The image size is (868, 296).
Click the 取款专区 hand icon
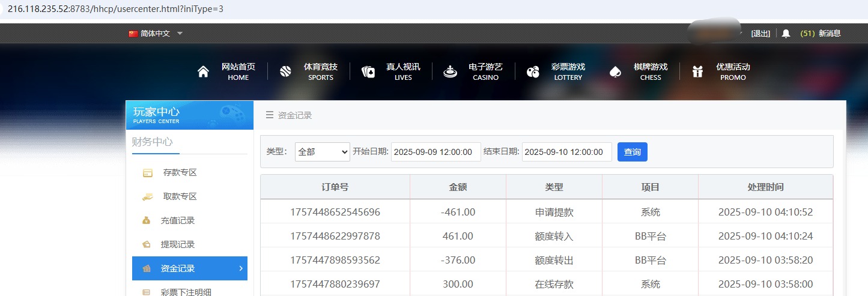coord(147,197)
